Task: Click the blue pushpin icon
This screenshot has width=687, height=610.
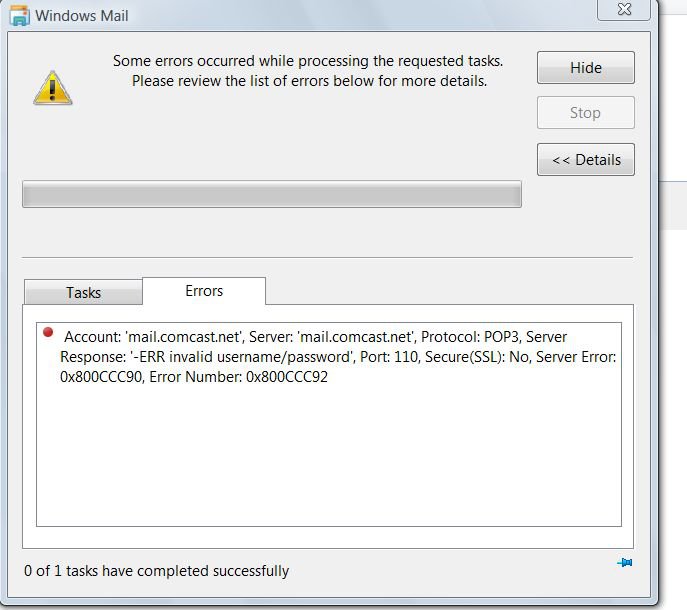Action: pyautogui.click(x=625, y=562)
